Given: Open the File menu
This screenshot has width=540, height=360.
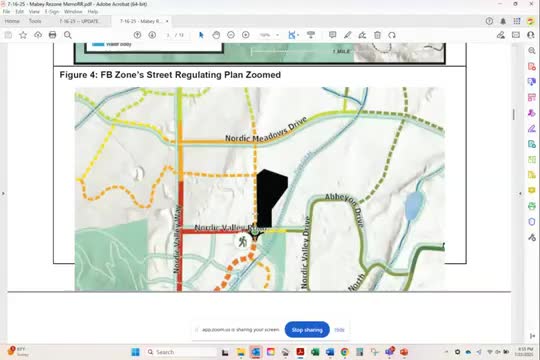Looking at the screenshot, I should (6, 12).
